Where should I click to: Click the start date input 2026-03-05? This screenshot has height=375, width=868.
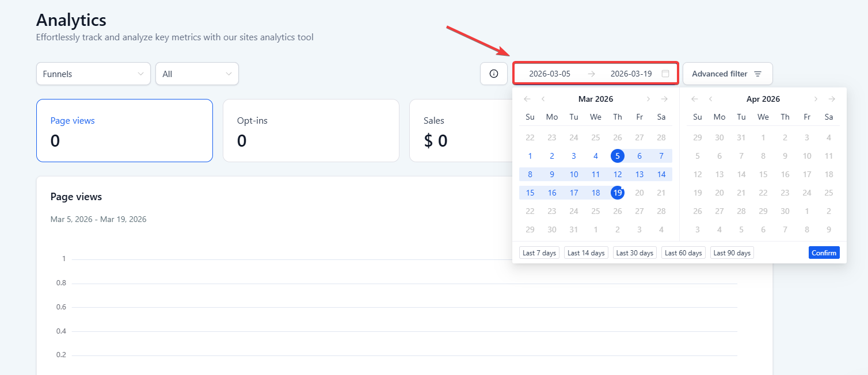click(x=550, y=74)
